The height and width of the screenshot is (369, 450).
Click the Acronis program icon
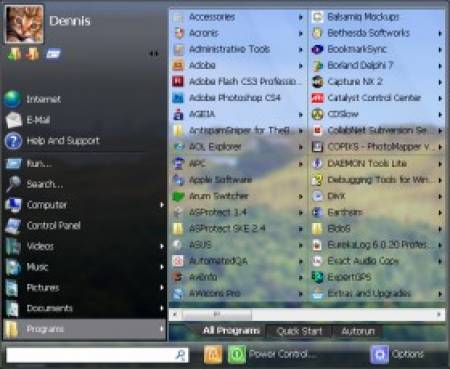178,33
